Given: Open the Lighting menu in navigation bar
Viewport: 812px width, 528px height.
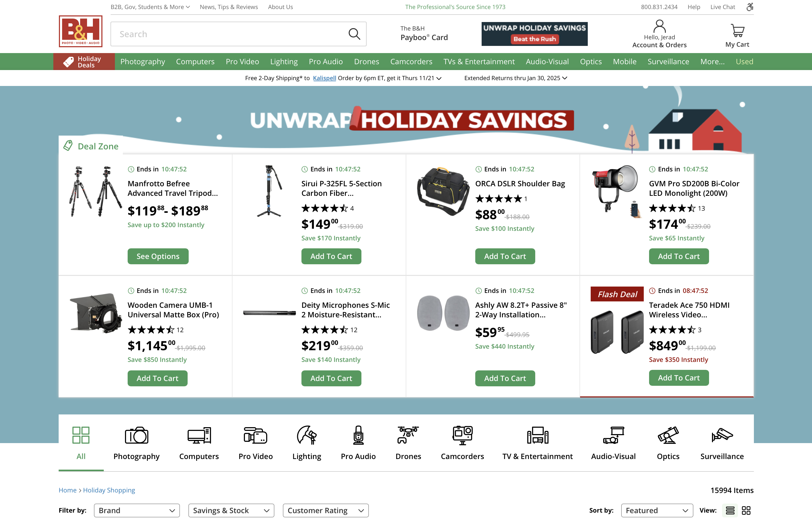Looking at the screenshot, I should click(284, 61).
